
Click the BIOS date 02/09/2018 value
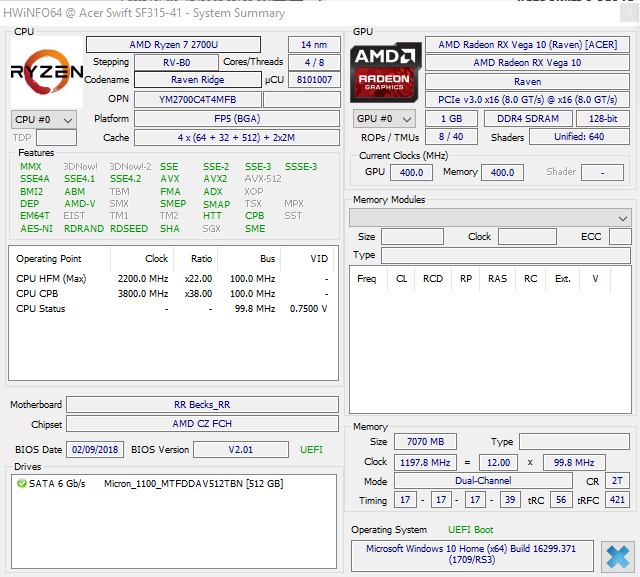pyautogui.click(x=95, y=450)
